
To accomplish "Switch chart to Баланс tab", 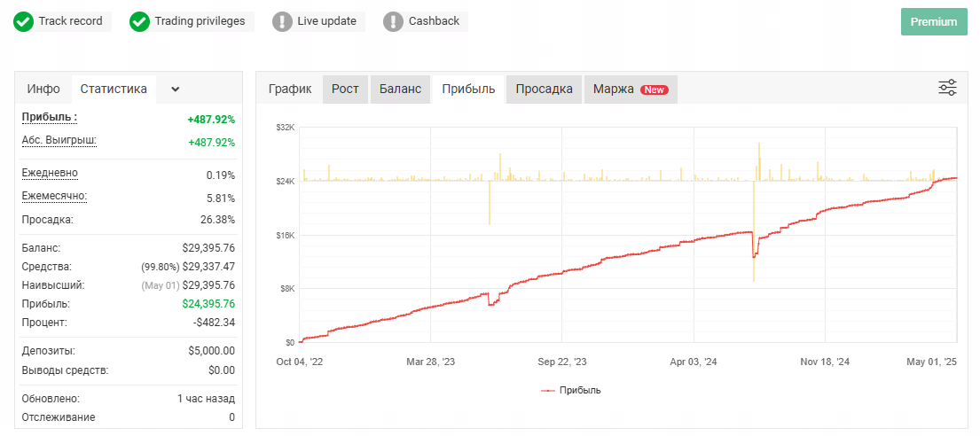I will click(x=401, y=89).
